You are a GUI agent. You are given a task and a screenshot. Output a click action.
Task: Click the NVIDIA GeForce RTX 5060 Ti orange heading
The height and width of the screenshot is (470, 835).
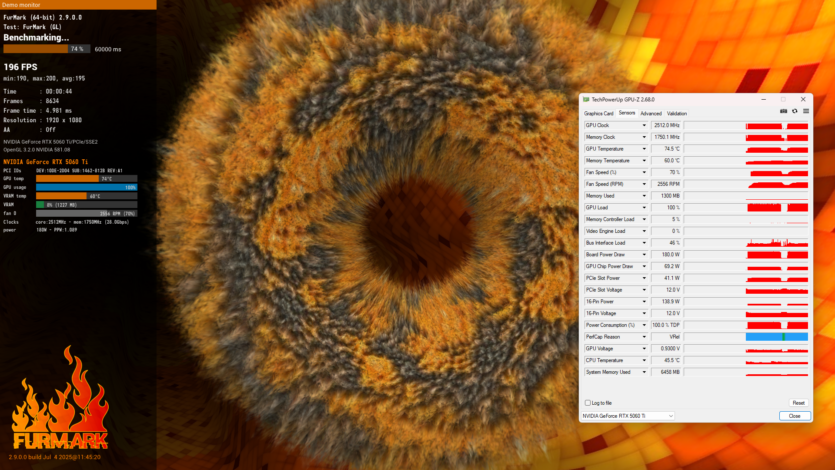point(46,162)
